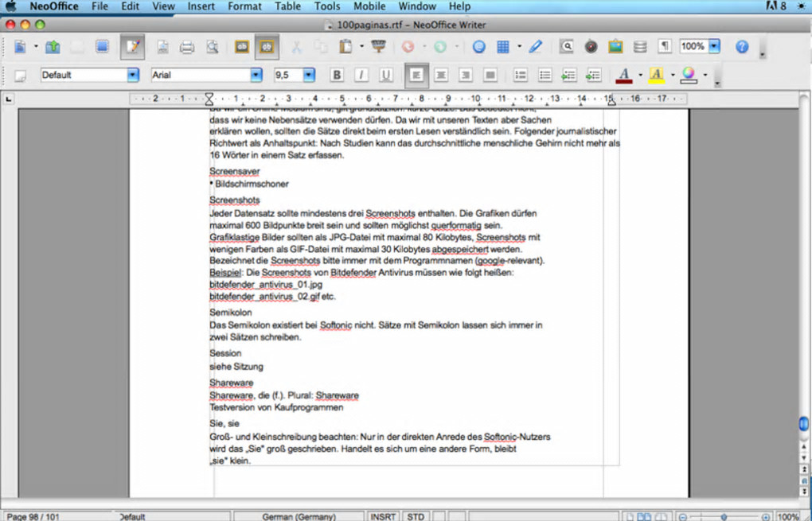This screenshot has width=812, height=521.
Task: Click STD selection mode in status bar
Action: point(416,516)
